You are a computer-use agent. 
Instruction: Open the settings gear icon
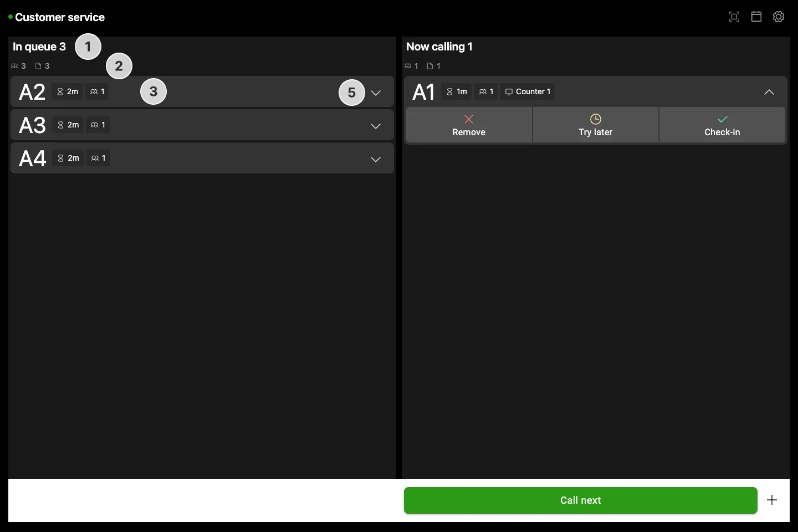tap(779, 17)
